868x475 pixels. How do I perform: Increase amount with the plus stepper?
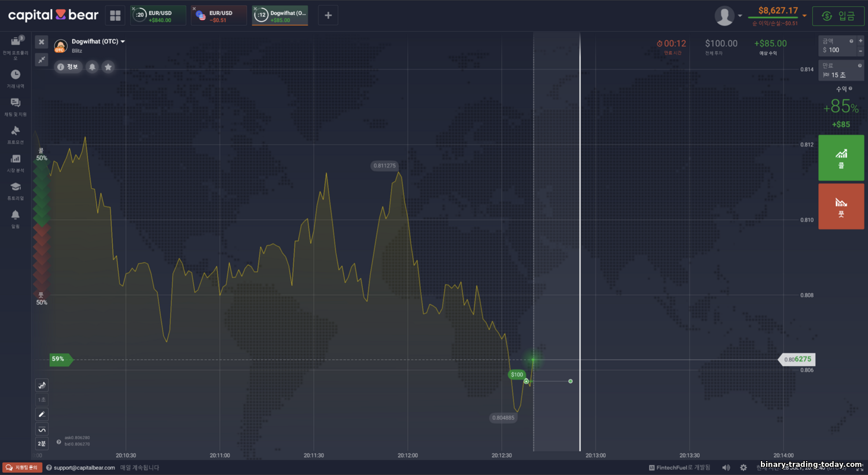pos(860,41)
